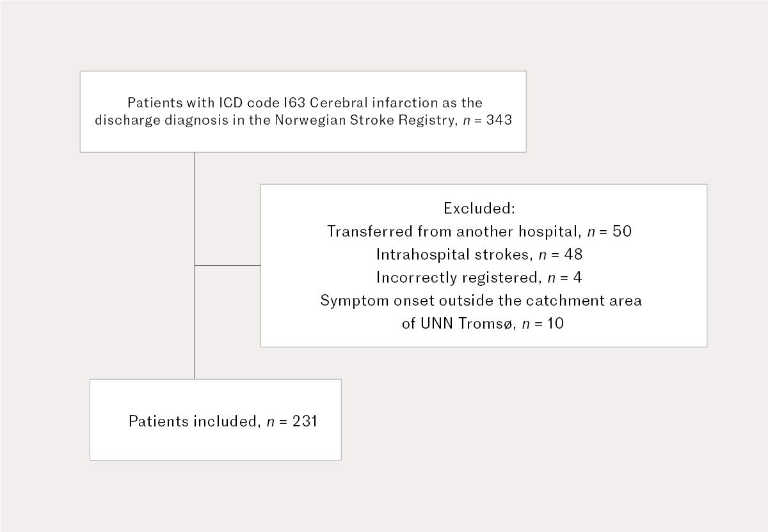Click the "n = 50" count
Screen dimensions: 768x532
(607, 231)
